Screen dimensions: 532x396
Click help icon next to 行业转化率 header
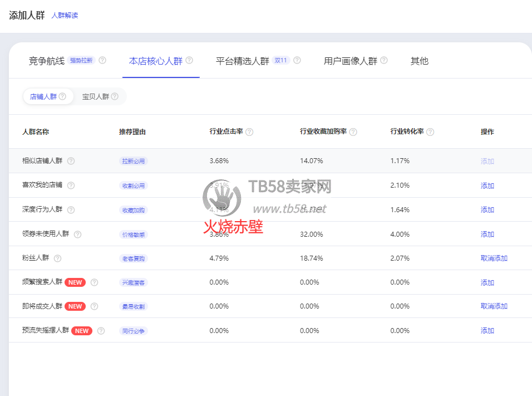tap(430, 132)
